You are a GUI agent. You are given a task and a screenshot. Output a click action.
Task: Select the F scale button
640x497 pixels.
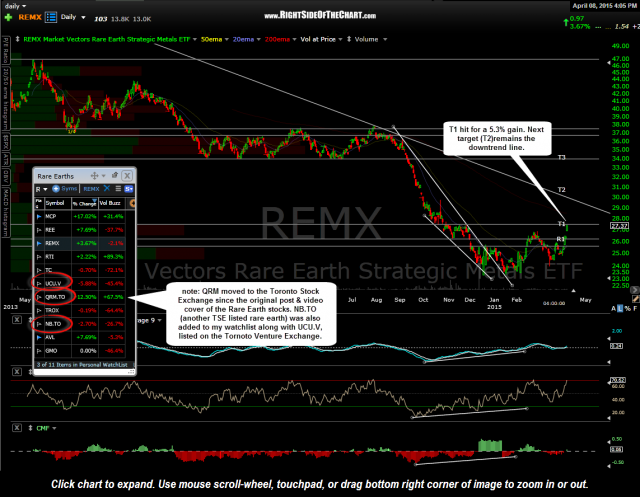pos(635,309)
